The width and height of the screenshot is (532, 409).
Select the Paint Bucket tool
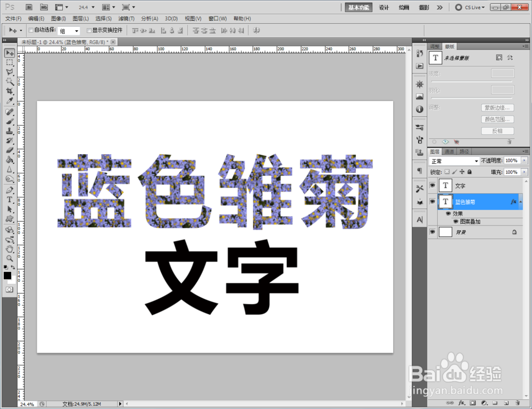[x=10, y=160]
